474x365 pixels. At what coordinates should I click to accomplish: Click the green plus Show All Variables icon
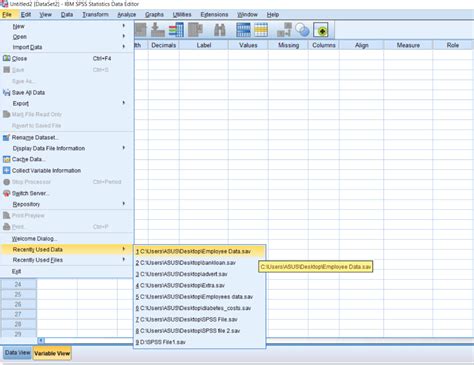321,30
